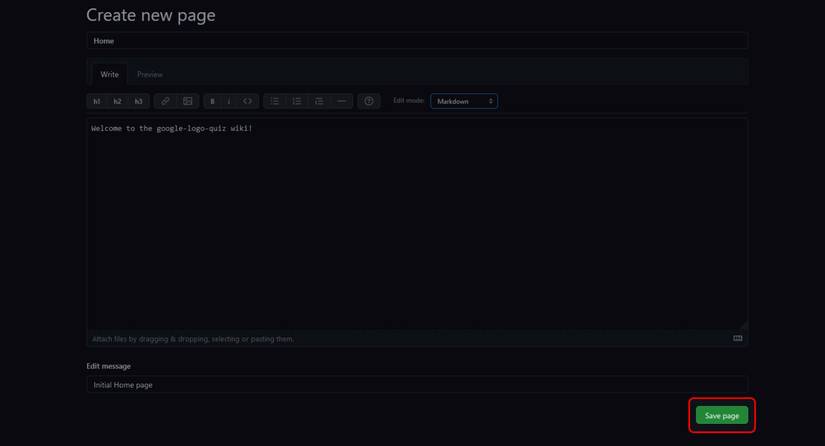Insert a link using the chain icon

[x=165, y=101]
